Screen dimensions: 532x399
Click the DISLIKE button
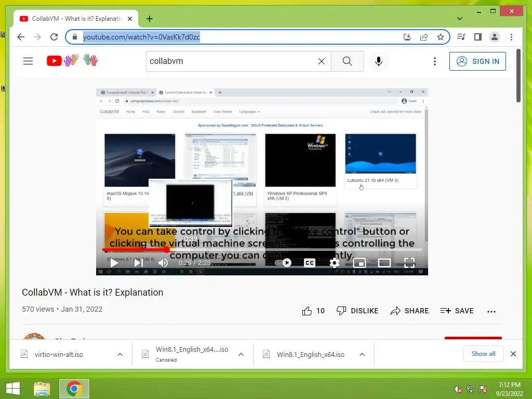coord(357,311)
